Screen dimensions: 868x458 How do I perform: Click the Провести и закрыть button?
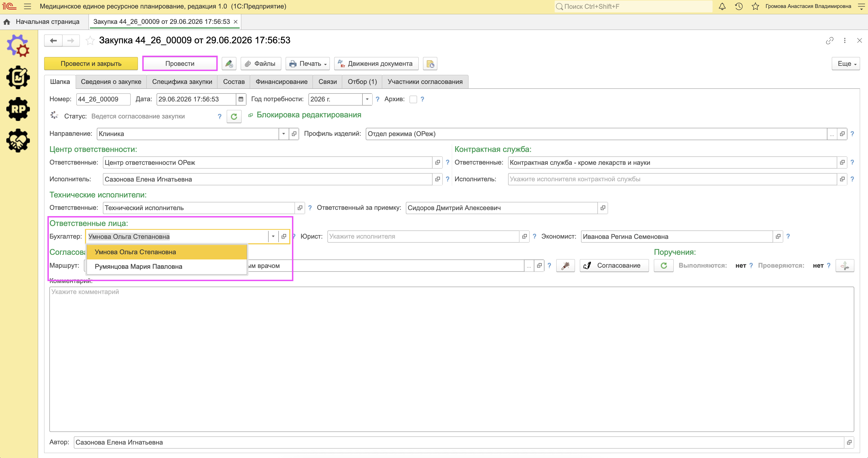point(91,64)
